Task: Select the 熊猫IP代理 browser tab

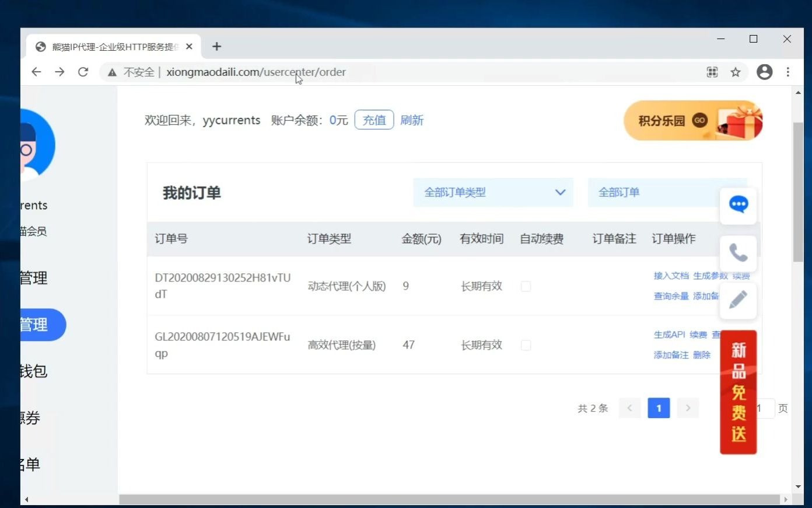Action: [114, 47]
